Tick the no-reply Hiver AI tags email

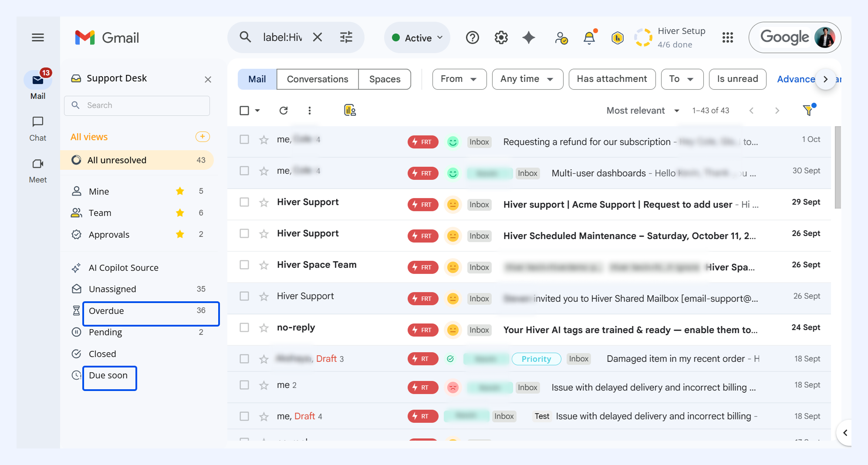tap(244, 327)
